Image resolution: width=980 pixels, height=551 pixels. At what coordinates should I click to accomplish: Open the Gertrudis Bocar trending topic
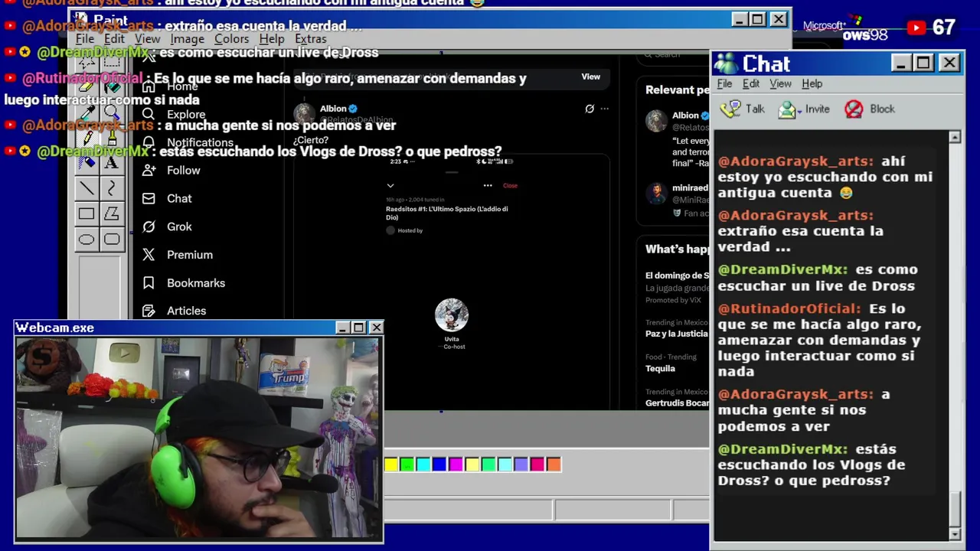point(677,403)
